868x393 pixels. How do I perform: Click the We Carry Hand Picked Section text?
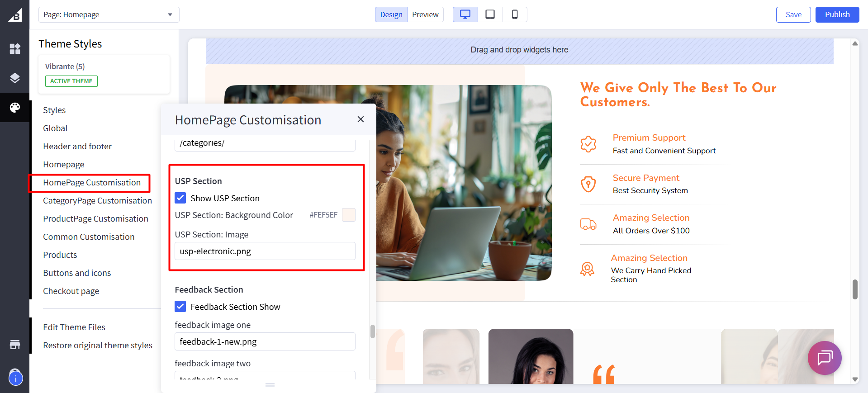(x=651, y=275)
